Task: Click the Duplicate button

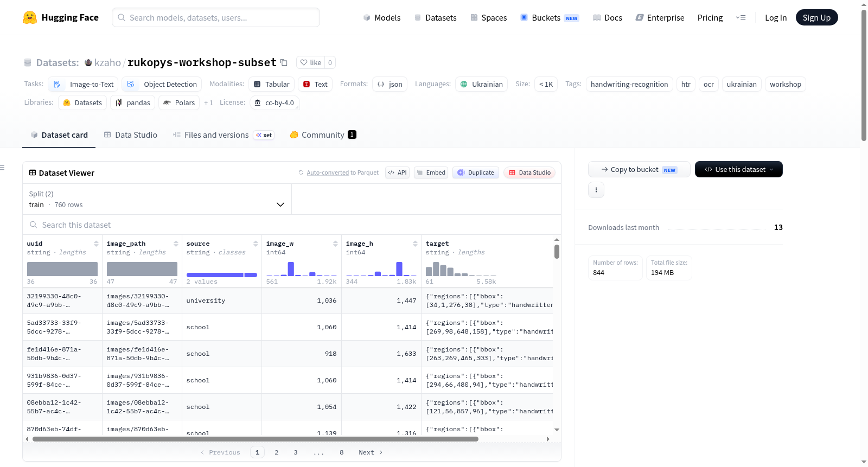Action: pos(475,172)
